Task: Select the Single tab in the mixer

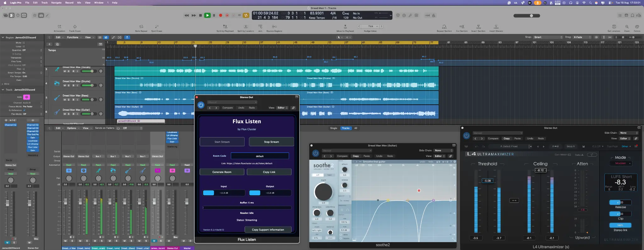Action: point(334,128)
